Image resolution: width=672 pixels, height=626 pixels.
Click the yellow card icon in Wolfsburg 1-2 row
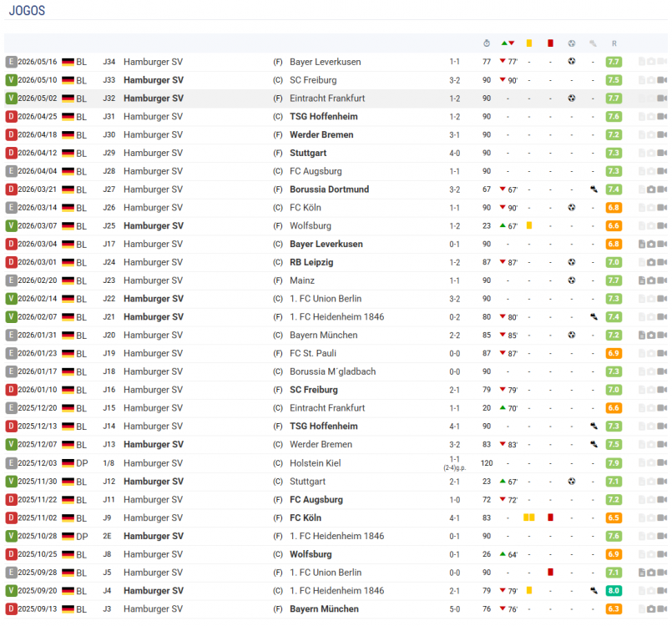click(x=529, y=225)
